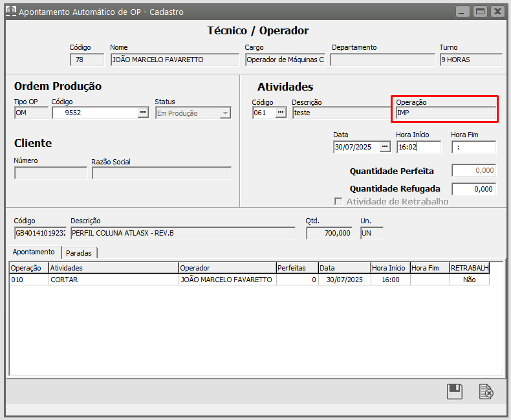Screen dimensions: 511x420
Task: Click the cancel document icon
Action: click(x=486, y=392)
